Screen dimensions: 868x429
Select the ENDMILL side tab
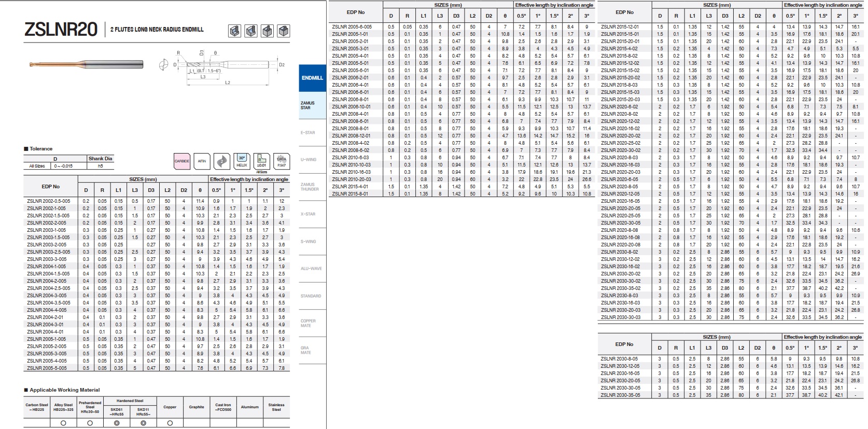coord(312,78)
